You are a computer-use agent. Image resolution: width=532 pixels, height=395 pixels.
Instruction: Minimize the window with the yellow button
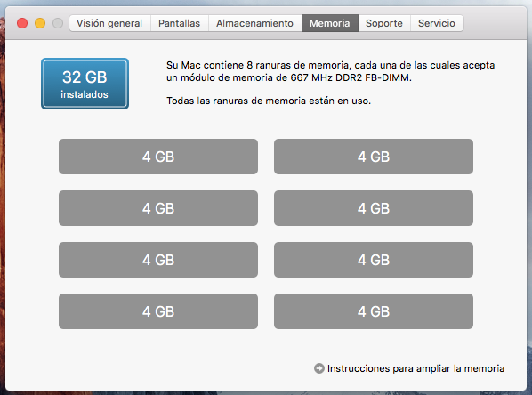(40, 23)
